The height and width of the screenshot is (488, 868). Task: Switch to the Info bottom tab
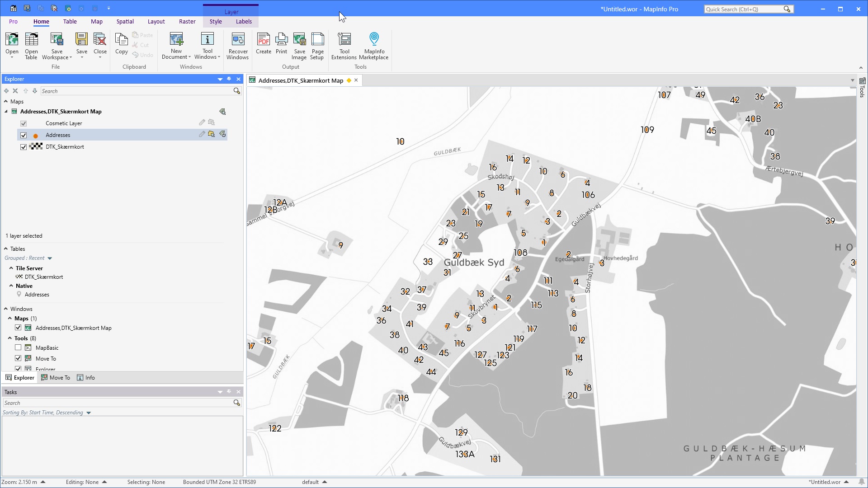[86, 378]
